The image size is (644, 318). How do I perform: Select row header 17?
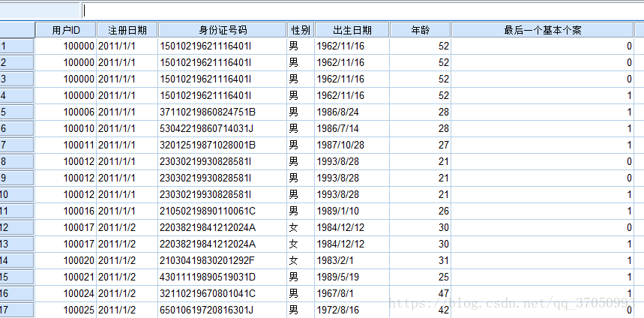coord(16,310)
